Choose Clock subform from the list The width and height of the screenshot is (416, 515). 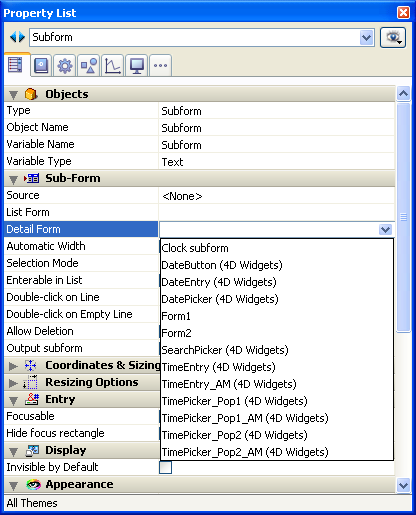[x=195, y=248]
